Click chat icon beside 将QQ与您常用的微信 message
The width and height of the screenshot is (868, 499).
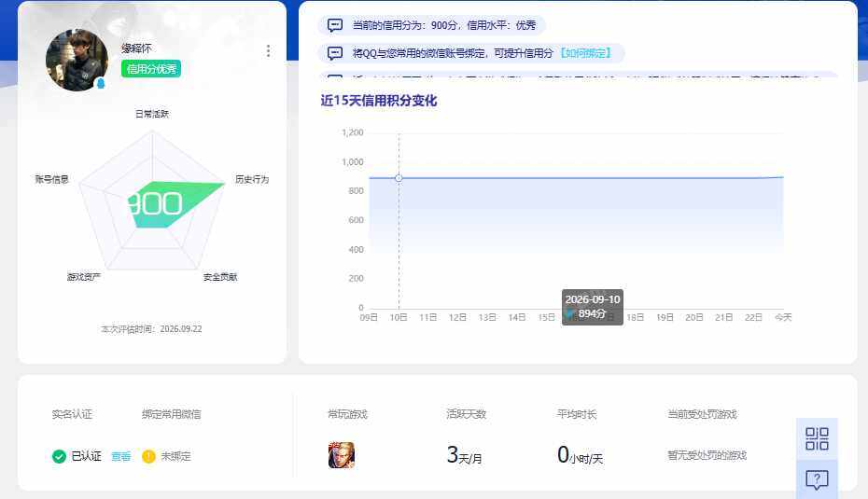335,53
